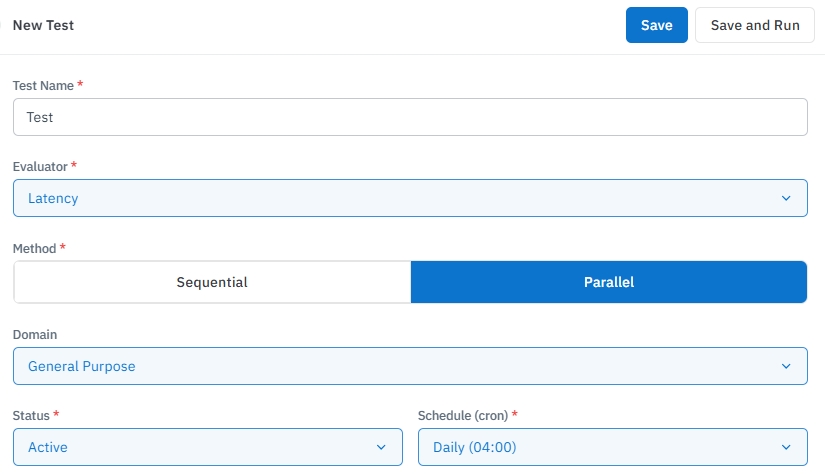Open the Status dropdown showing Active
This screenshot has height=474, width=825.
click(200, 447)
